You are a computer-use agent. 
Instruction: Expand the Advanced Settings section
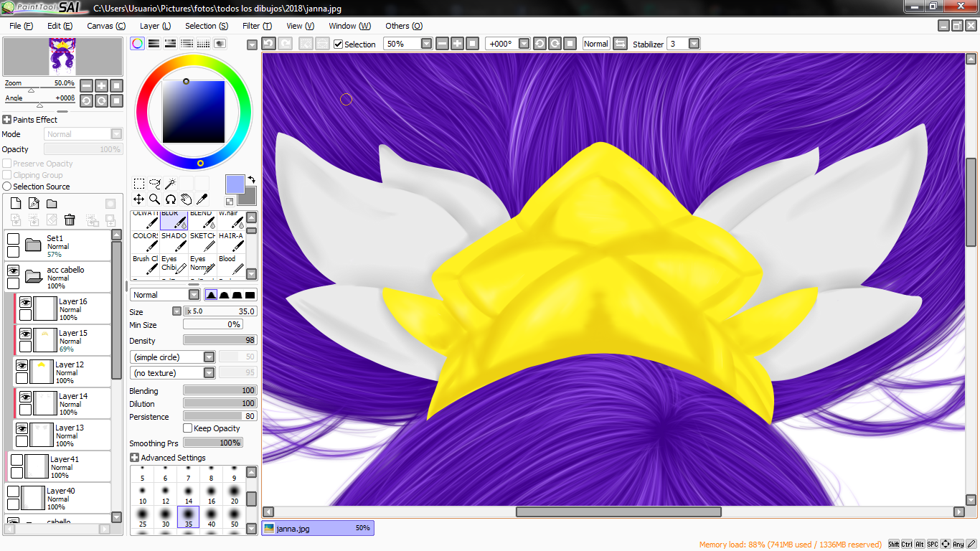tap(134, 458)
